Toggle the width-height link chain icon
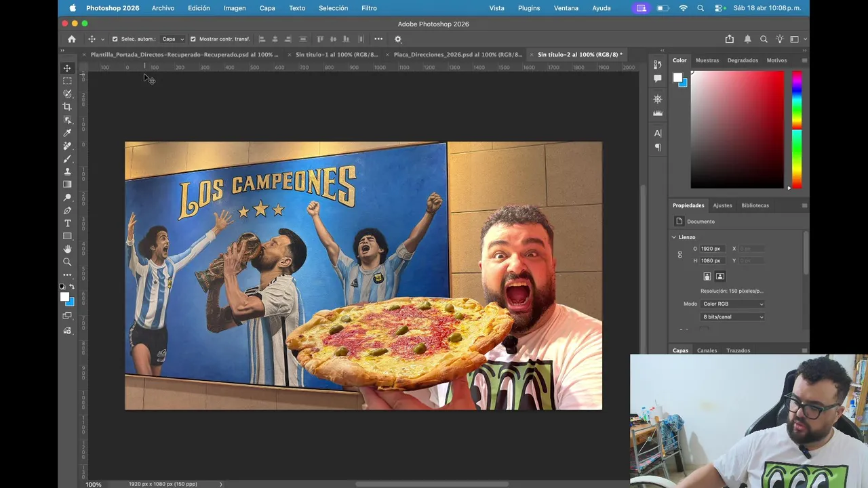The height and width of the screenshot is (488, 868). (x=680, y=255)
